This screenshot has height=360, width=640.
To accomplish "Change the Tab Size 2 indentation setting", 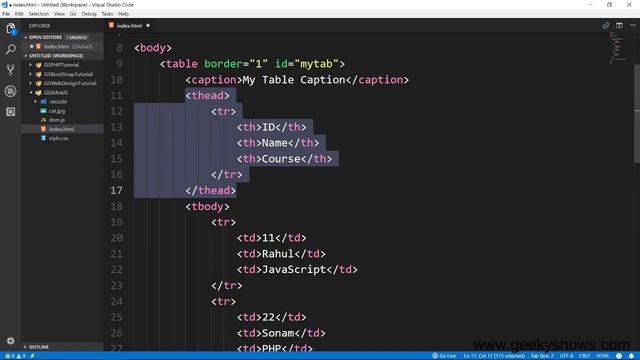I will 542,356.
